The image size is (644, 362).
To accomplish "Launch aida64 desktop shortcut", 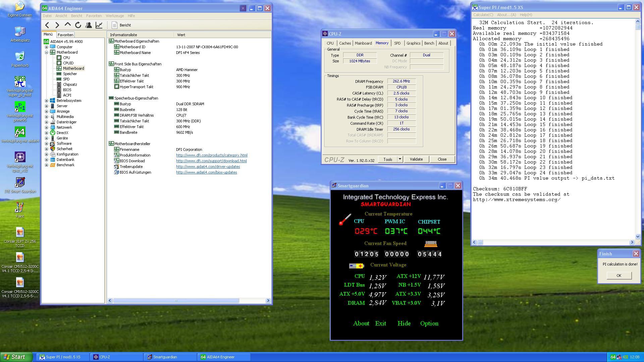I will (x=20, y=134).
